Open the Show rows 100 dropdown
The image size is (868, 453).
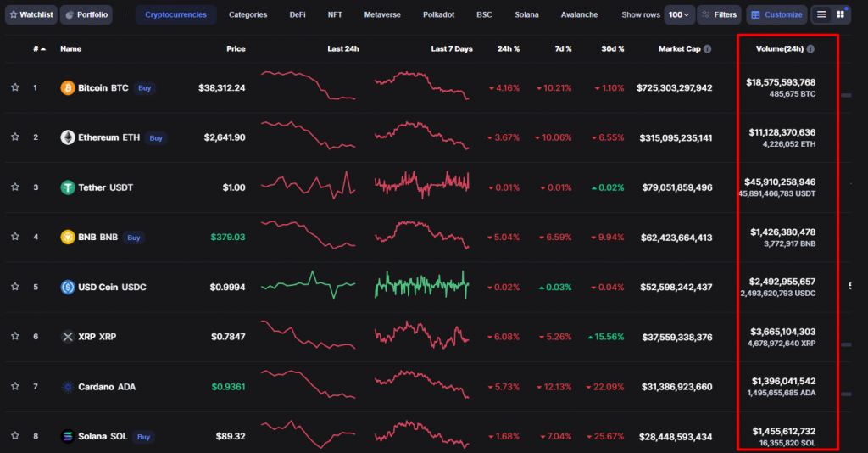[679, 15]
